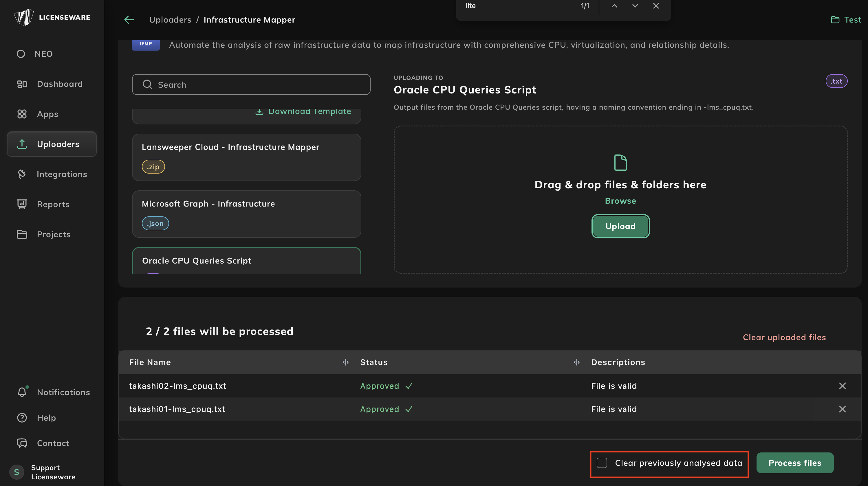Click Approved status for takashi01 file

coord(386,409)
